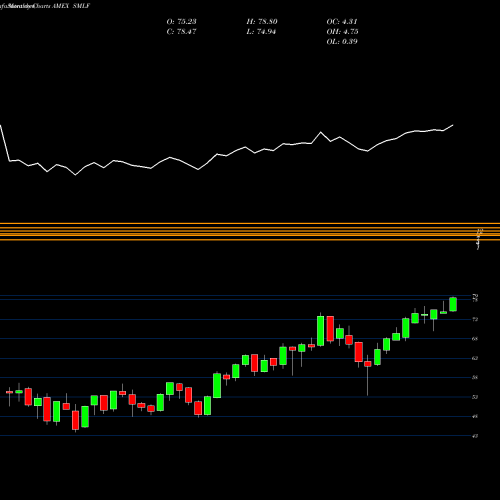Click the OH: 4.75 value
Screen dimensions: 500x500
342,32
